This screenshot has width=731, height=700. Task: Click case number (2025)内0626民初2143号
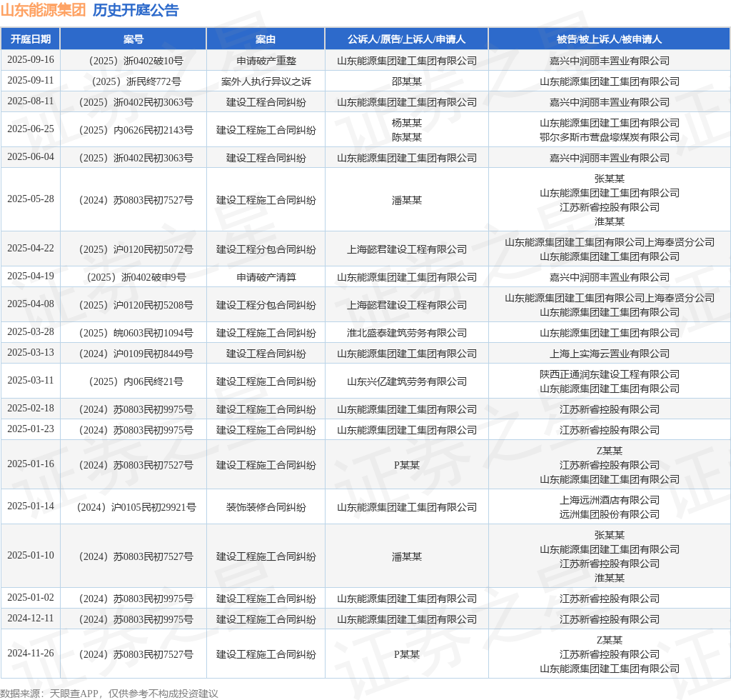(133, 130)
